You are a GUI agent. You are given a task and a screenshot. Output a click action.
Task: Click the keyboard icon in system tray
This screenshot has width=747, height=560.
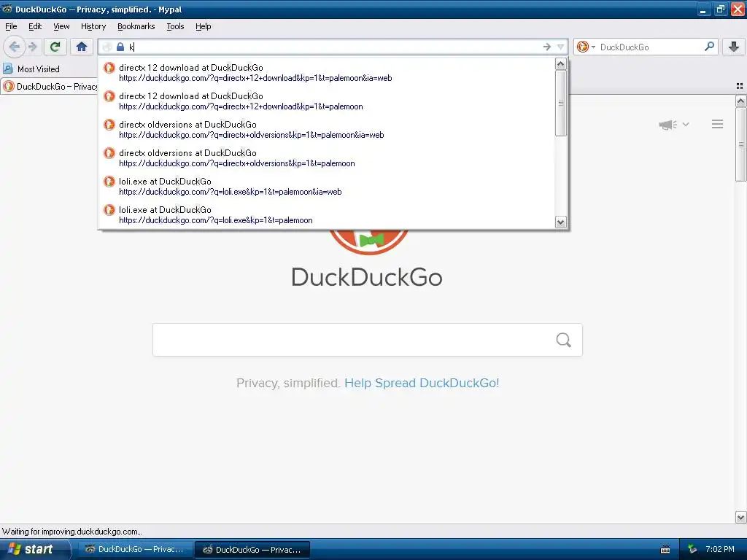pyautogui.click(x=665, y=550)
